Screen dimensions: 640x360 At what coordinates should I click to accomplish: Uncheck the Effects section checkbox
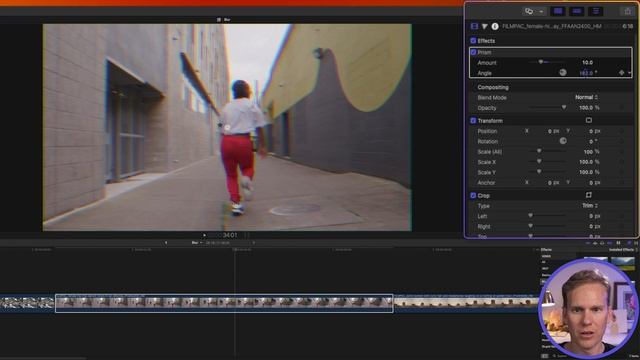pyautogui.click(x=473, y=41)
